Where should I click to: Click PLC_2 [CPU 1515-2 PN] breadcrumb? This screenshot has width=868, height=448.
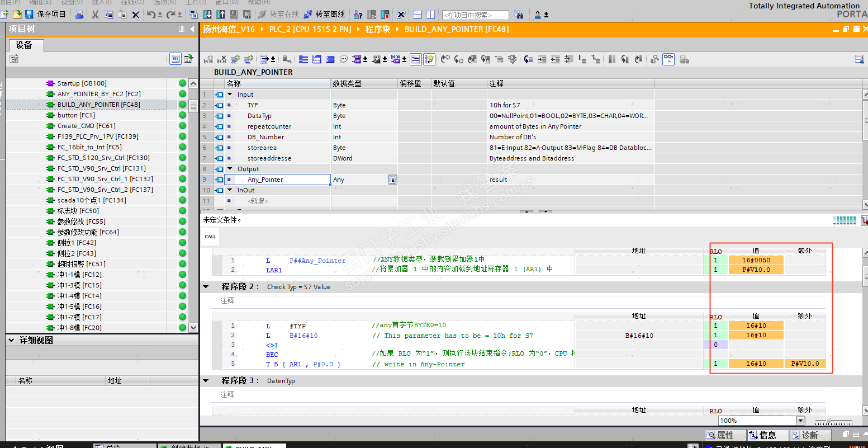click(x=310, y=29)
